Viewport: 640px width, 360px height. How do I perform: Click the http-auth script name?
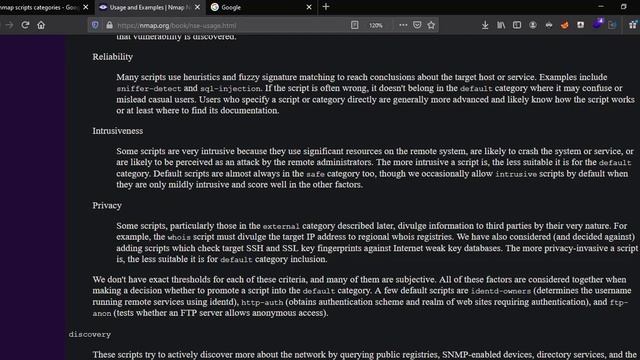[x=262, y=302]
